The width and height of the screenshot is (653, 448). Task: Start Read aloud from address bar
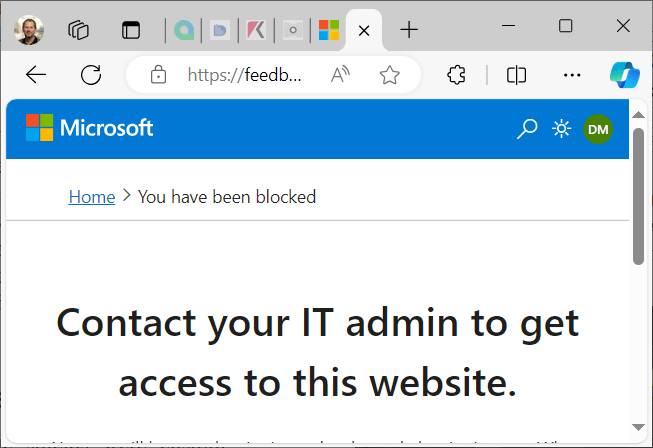coord(342,75)
